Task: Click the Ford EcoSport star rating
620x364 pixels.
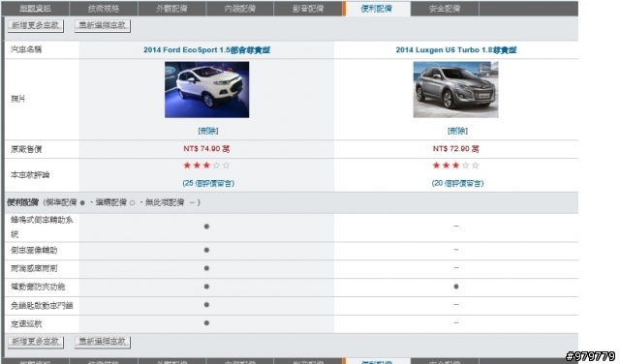Action: pyautogui.click(x=206, y=166)
